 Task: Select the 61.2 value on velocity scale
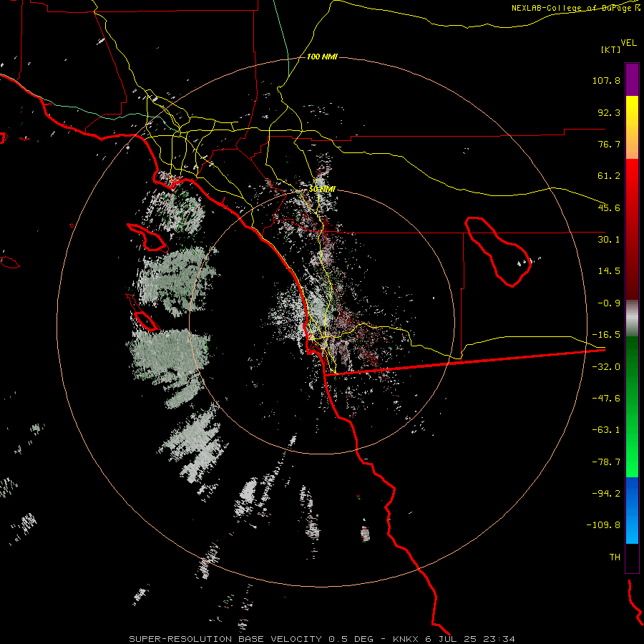[609, 176]
